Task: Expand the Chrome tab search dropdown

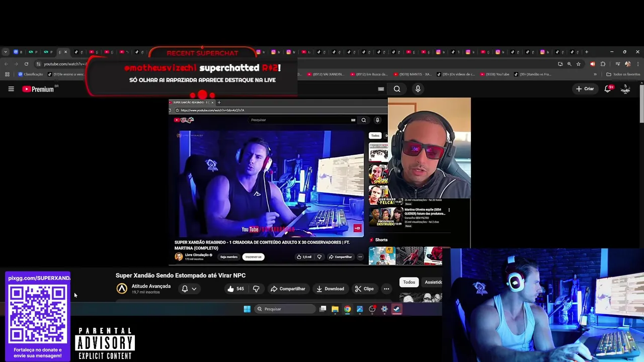Action: click(5, 52)
